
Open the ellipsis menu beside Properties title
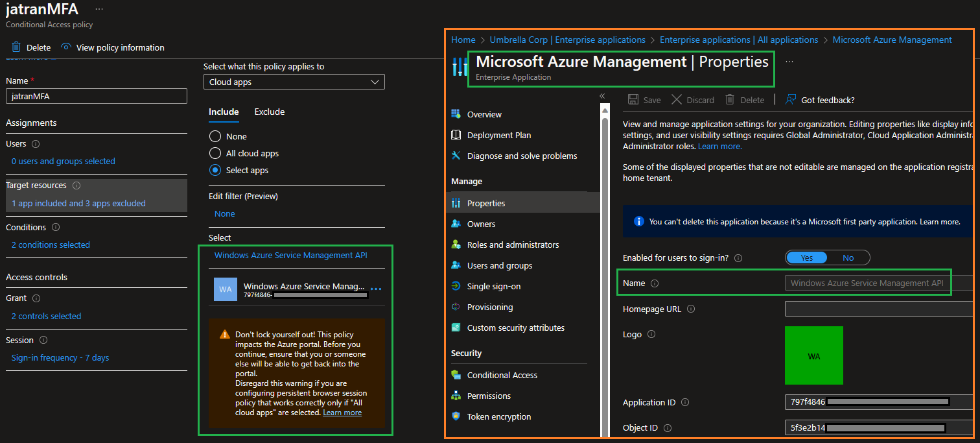[x=789, y=62]
